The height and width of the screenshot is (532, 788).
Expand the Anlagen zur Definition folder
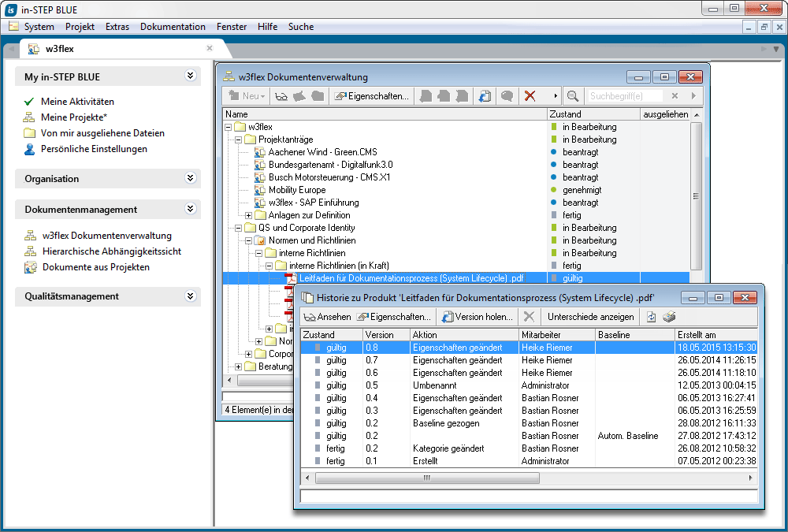[249, 215]
